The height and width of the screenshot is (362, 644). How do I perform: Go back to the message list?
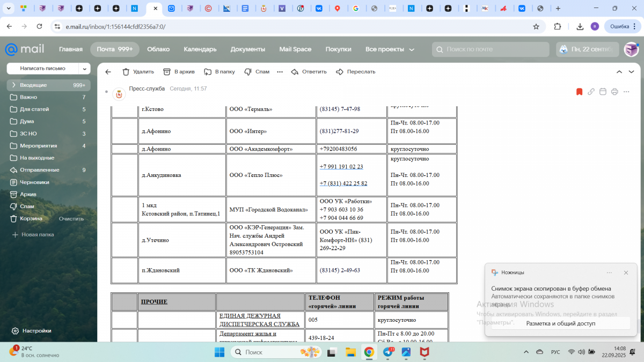(x=108, y=72)
